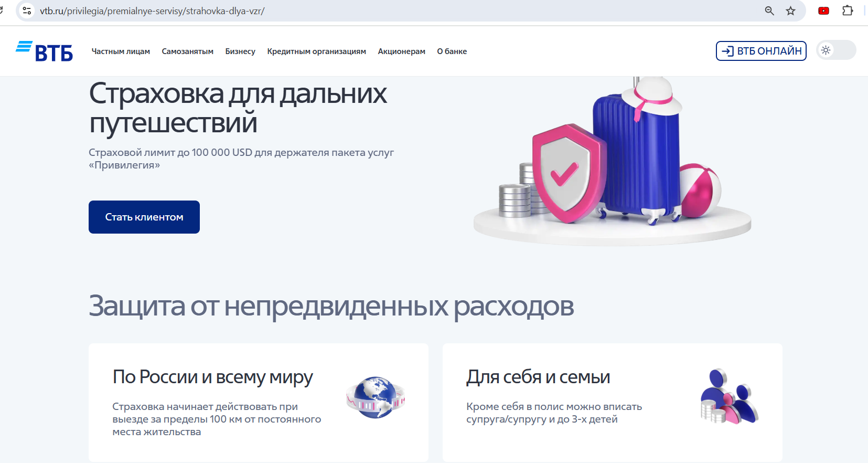The height and width of the screenshot is (463, 868).
Task: Click the По России и всему миру title
Action: pos(212,377)
